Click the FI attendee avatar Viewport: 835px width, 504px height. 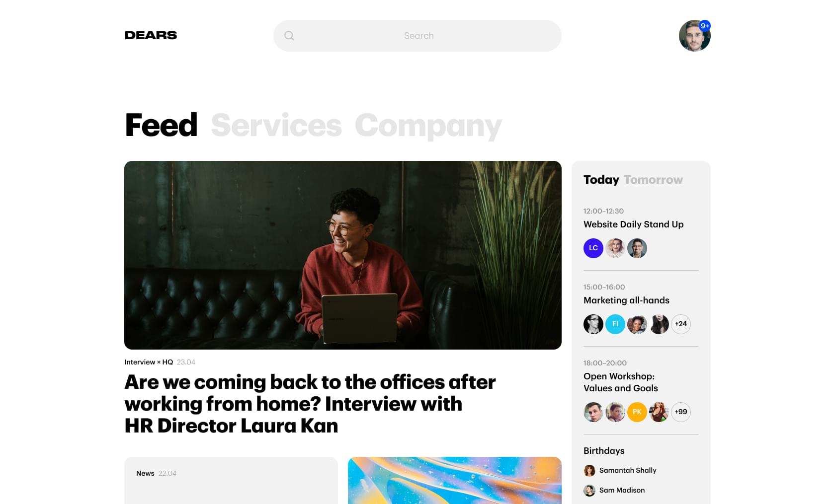click(x=615, y=324)
